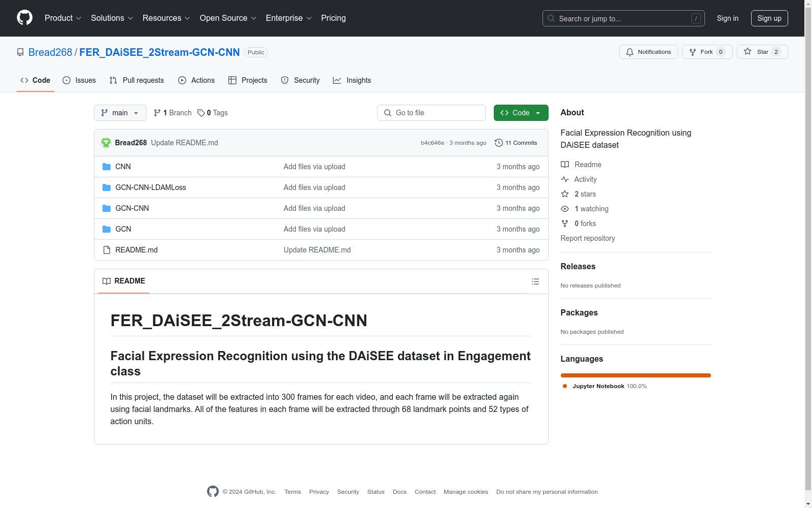Open the Releases heading link
The image size is (812, 508).
[x=578, y=266]
